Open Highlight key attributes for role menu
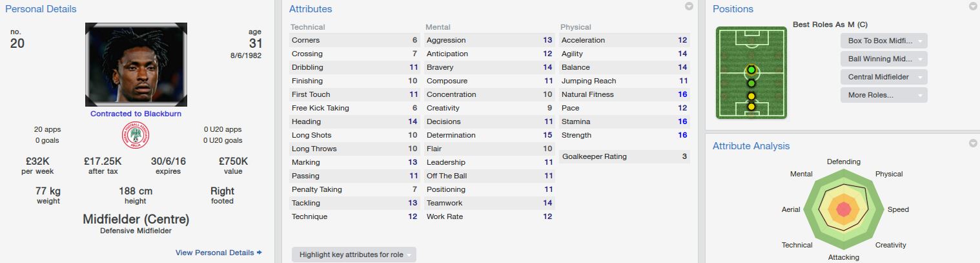 [354, 255]
